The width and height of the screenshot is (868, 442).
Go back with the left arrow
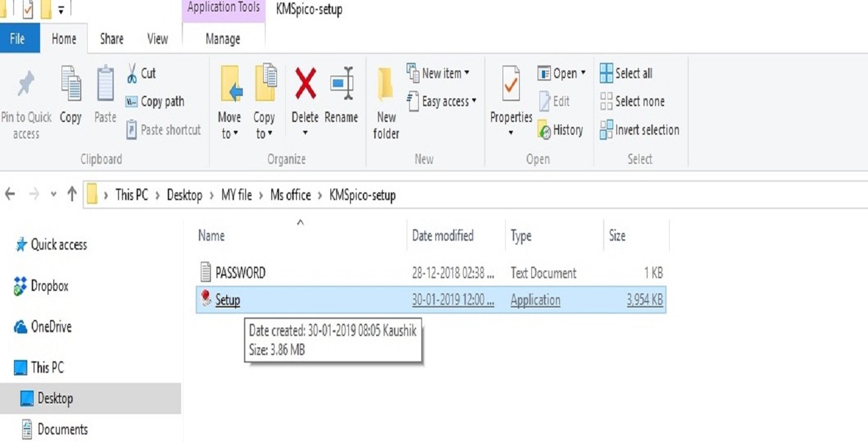click(x=10, y=194)
